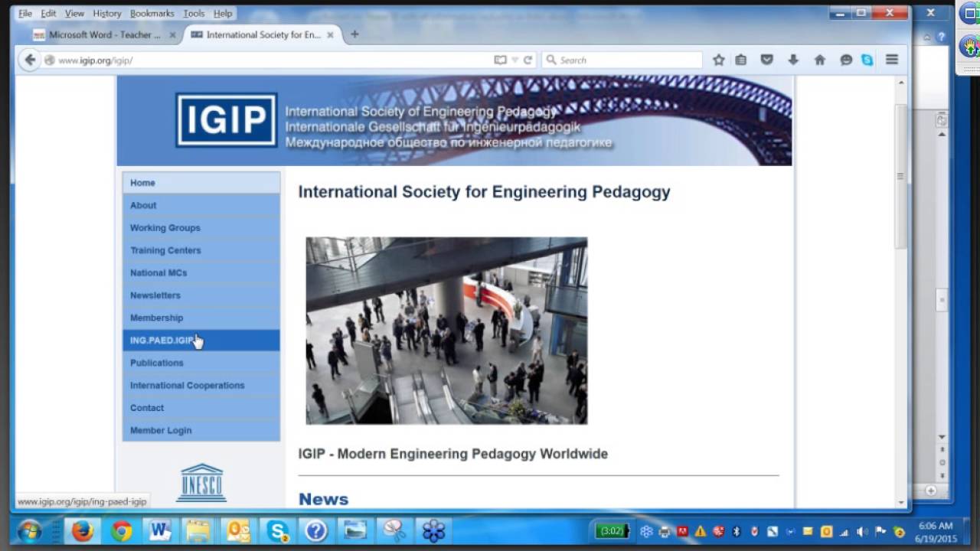
Task: Open Working Groups in the sidebar
Action: pyautogui.click(x=201, y=228)
